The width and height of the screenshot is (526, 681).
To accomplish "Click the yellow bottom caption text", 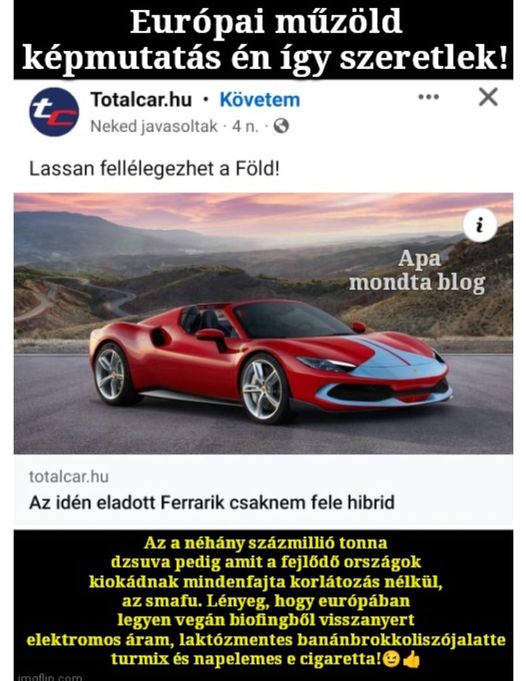I will (266, 602).
